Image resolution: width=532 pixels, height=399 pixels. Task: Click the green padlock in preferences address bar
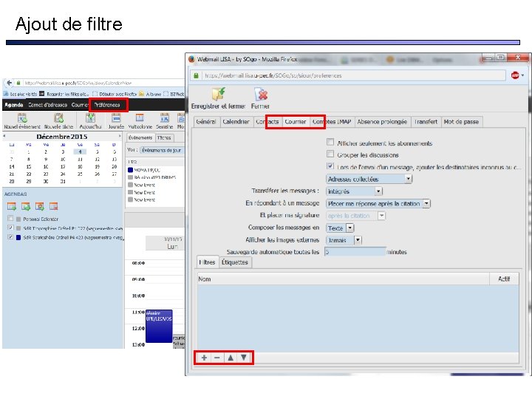coord(196,75)
